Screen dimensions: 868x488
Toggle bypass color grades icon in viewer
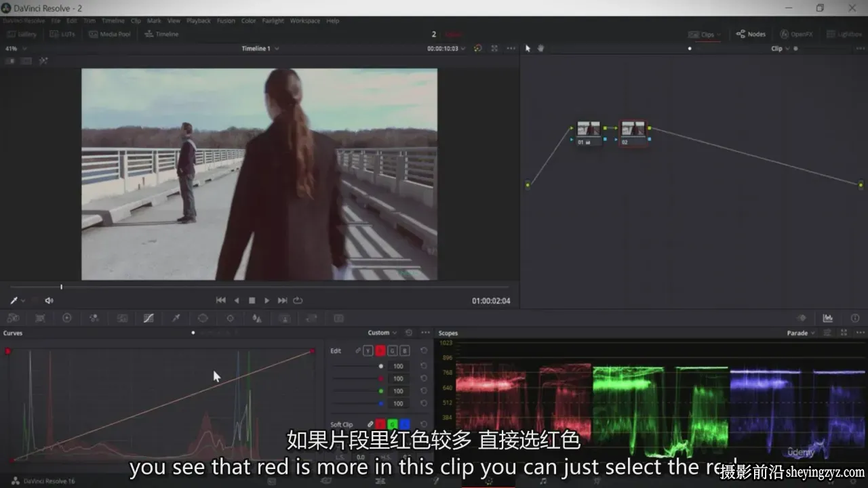coord(477,48)
